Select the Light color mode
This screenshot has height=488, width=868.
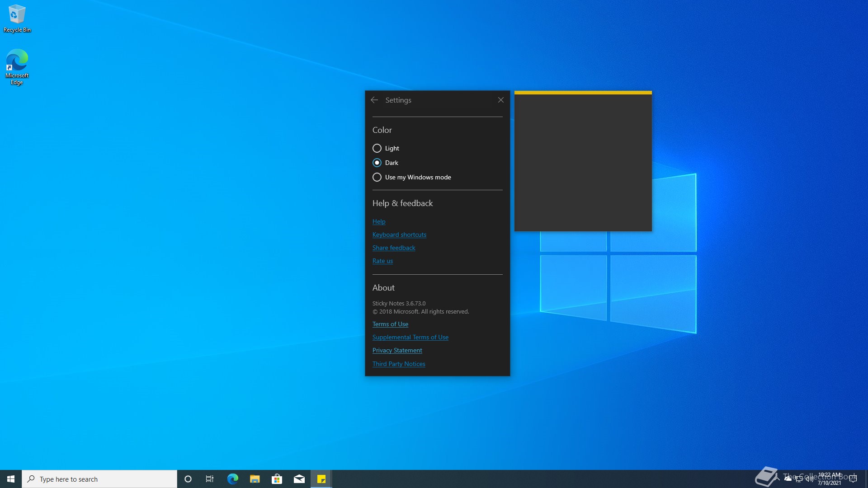click(x=386, y=148)
